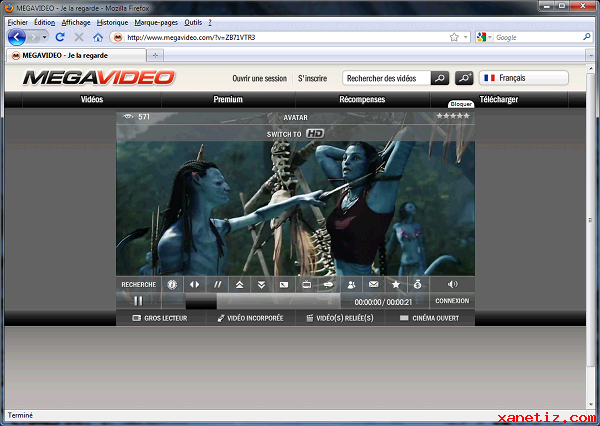
Task: Click the TV icon in player toolbar
Action: pos(307,284)
